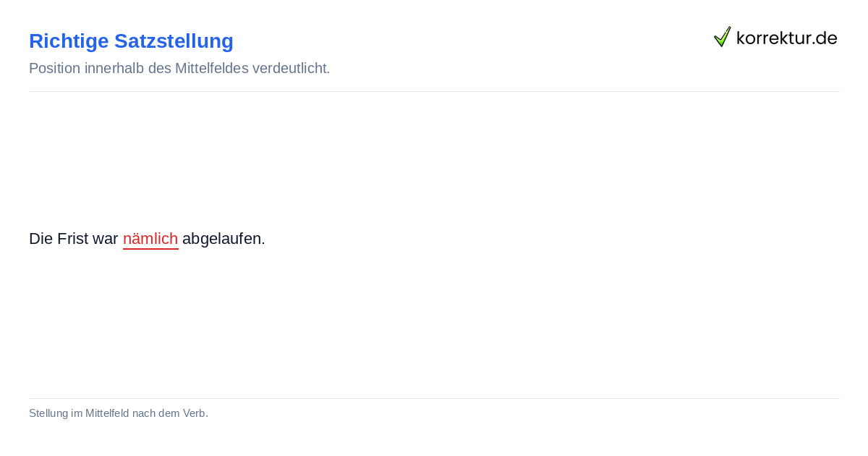Click the word Richtige in the title
The height and width of the screenshot is (456, 868).
(x=69, y=41)
